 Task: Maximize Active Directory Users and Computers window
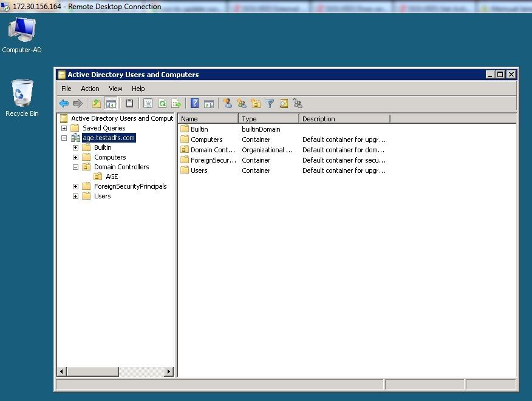tap(500, 74)
